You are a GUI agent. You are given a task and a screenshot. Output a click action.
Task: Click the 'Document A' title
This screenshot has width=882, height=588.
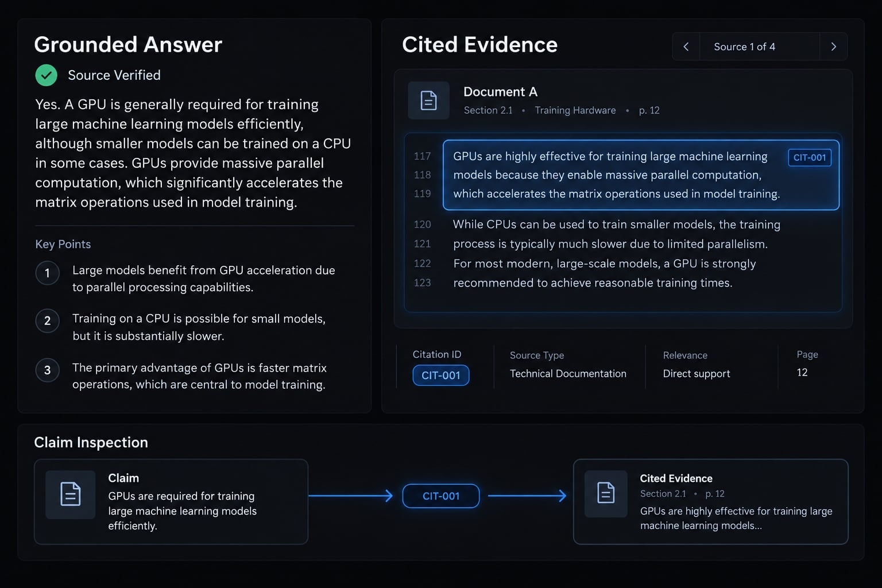click(x=500, y=92)
